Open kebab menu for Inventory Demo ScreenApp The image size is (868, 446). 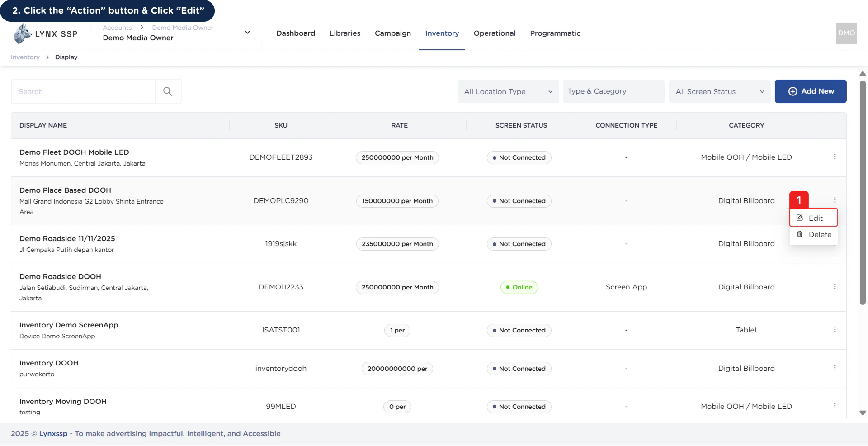click(x=835, y=329)
